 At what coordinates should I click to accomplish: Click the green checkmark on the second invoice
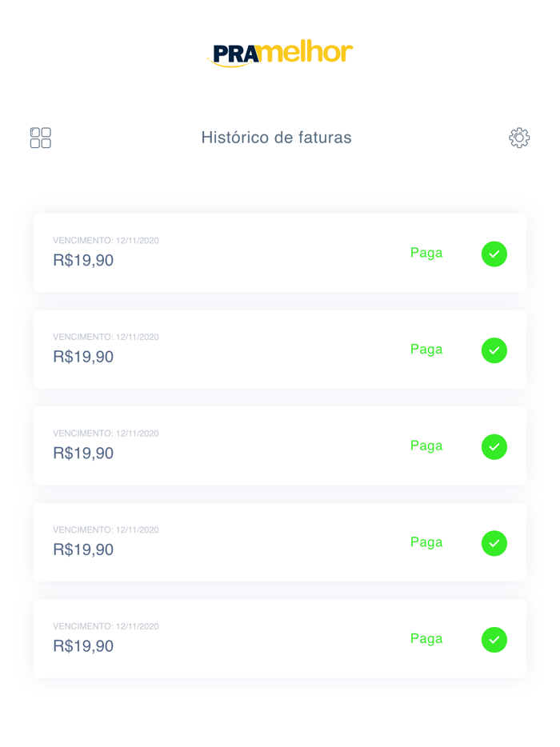coord(494,350)
